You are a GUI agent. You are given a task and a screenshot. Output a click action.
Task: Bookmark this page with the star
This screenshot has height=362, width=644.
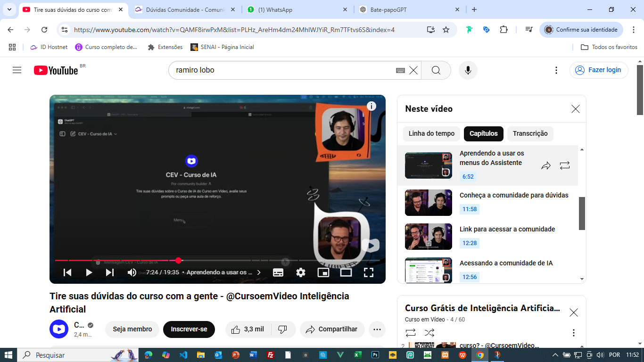[446, 30]
